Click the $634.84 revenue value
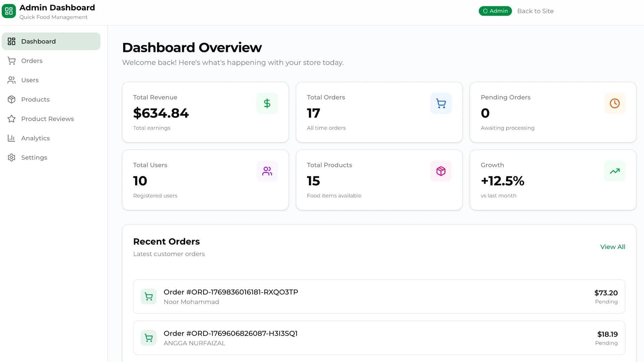The height and width of the screenshot is (362, 644). (161, 113)
